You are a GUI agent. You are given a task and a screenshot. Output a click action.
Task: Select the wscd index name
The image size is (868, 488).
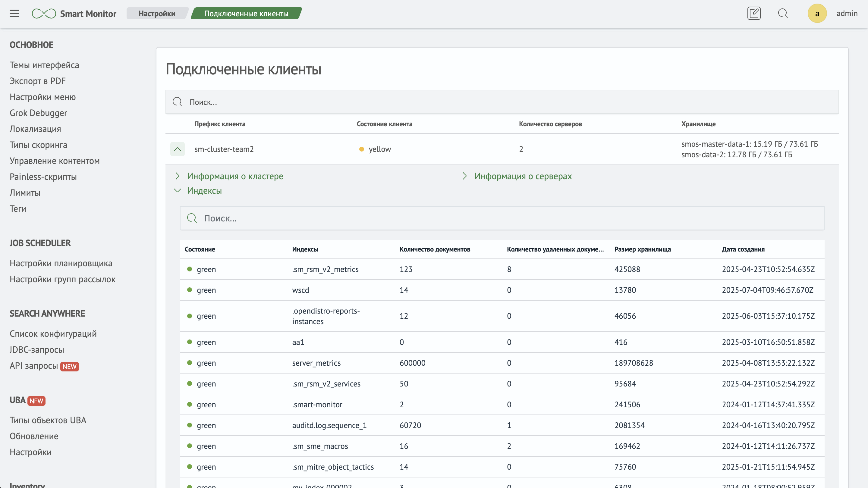[300, 290]
